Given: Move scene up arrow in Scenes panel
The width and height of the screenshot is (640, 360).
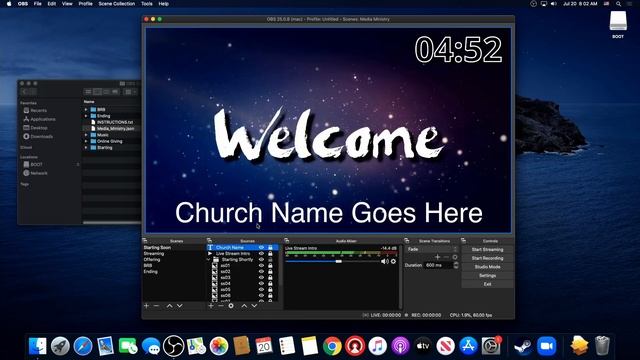Looking at the screenshot, I should [x=169, y=306].
